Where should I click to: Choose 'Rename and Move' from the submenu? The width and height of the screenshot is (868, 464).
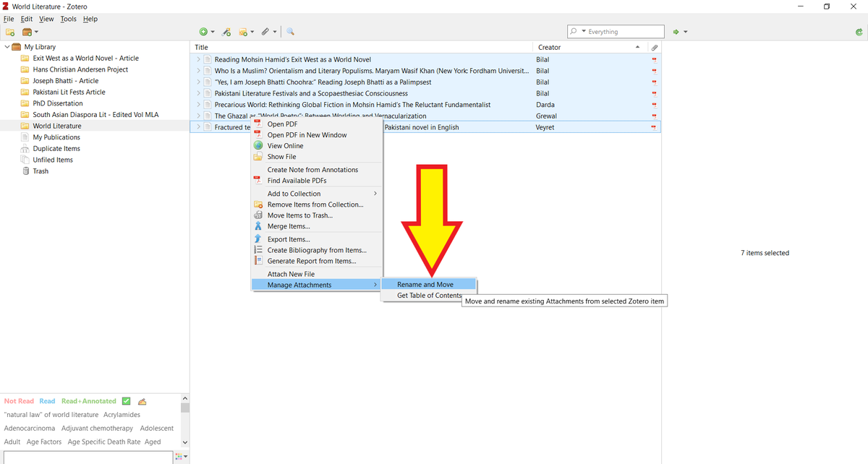click(x=430, y=284)
